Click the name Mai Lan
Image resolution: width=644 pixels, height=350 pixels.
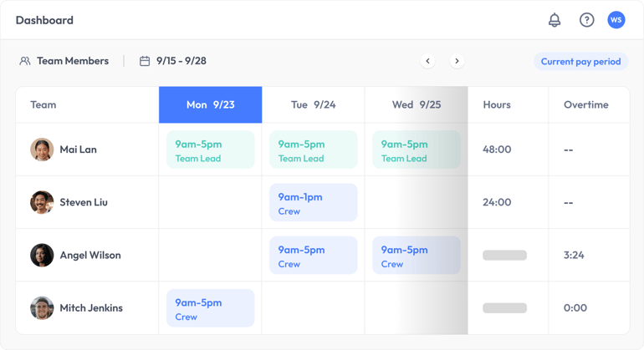(78, 150)
